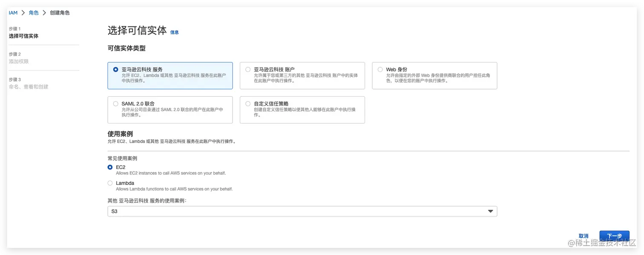Go to 角色 breadcrumb link
This screenshot has height=255, width=644.
[34, 13]
